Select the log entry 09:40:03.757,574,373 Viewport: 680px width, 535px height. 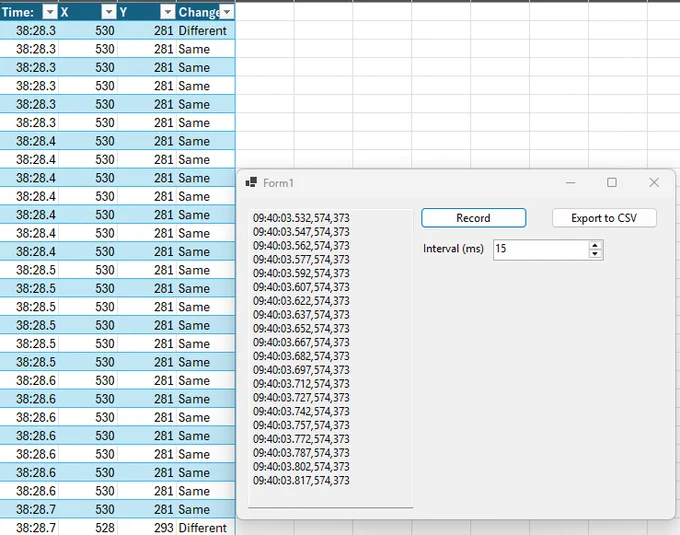[301, 425]
